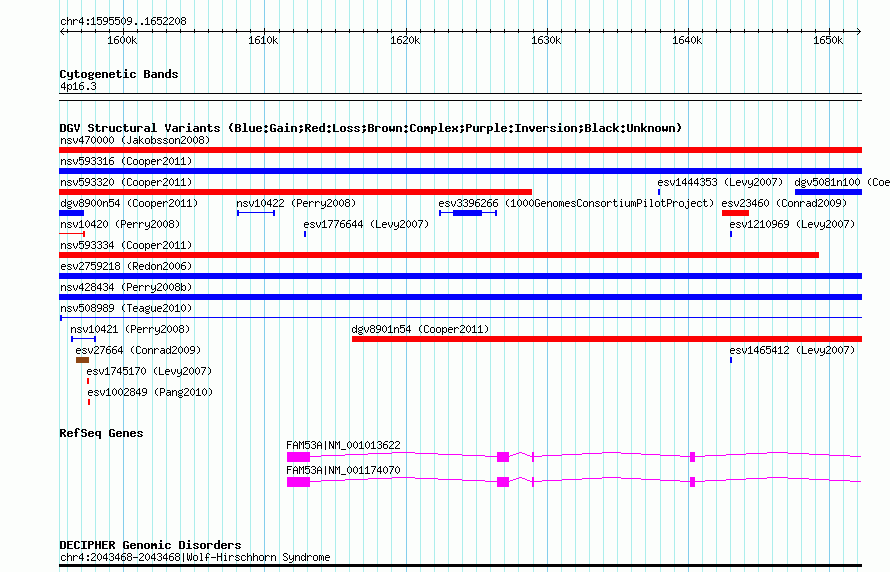Click the dgv5081n100 blue gain bar
The width and height of the screenshot is (890, 572).
click(829, 192)
